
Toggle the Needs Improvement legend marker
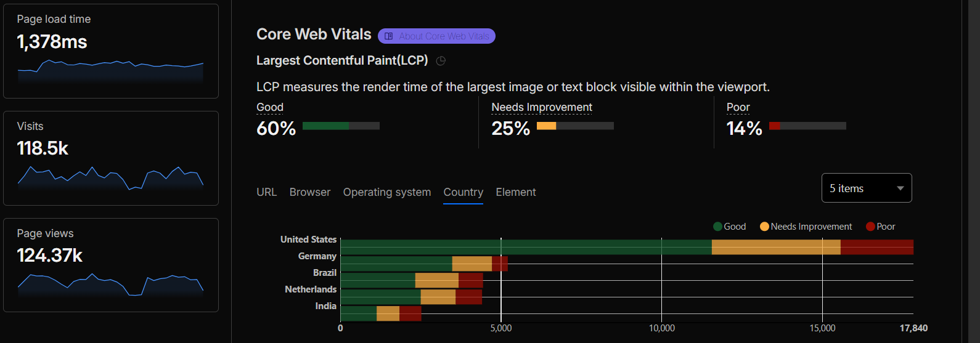tap(764, 227)
